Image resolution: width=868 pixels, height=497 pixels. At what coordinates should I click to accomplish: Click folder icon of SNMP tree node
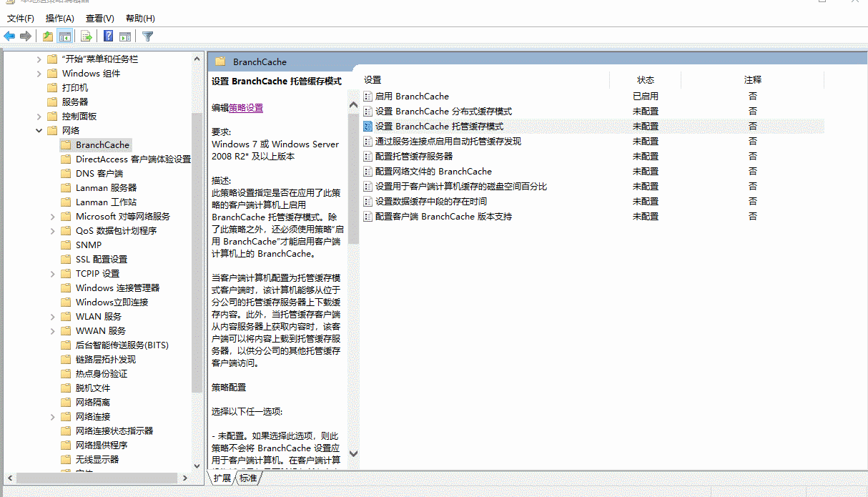click(x=66, y=245)
